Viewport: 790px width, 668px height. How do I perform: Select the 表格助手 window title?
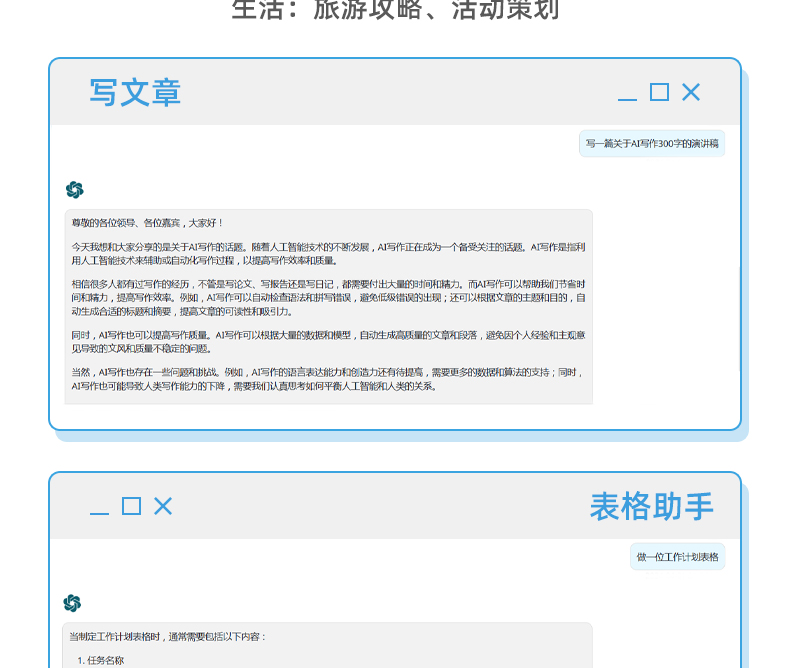point(651,506)
